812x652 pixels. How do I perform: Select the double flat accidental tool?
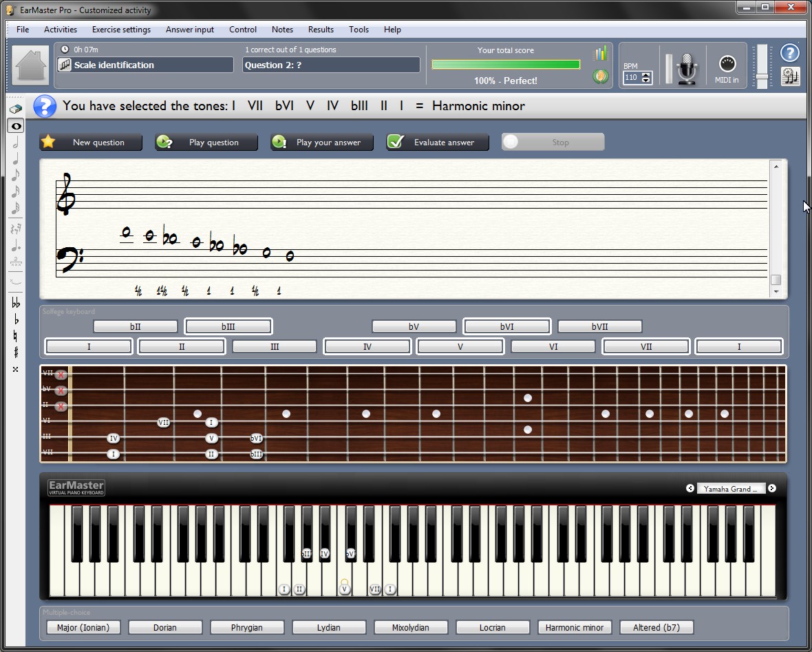pyautogui.click(x=16, y=303)
